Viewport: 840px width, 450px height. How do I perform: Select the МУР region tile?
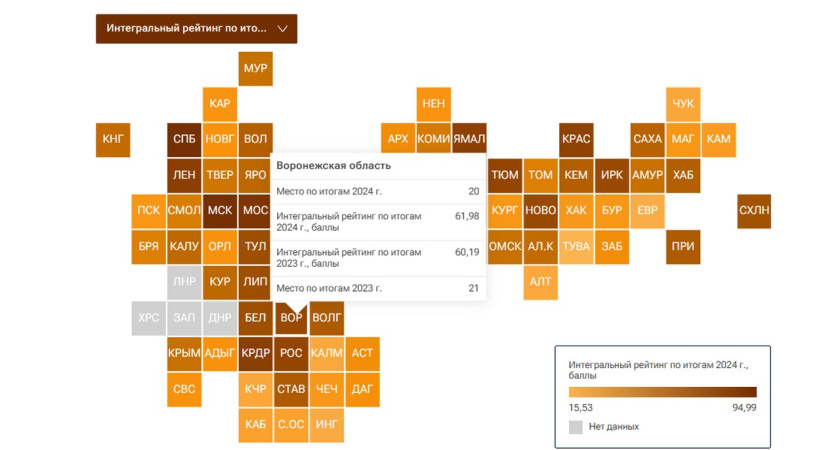tap(255, 68)
